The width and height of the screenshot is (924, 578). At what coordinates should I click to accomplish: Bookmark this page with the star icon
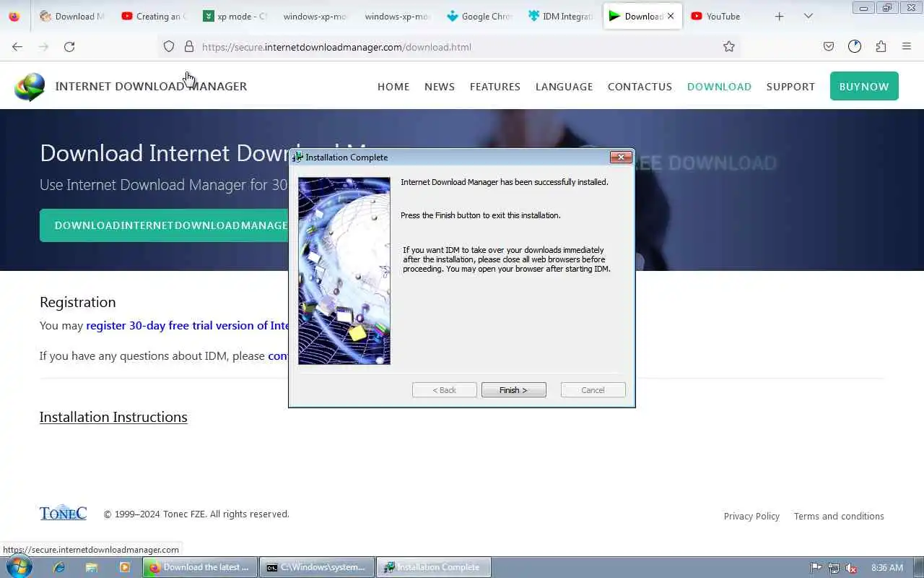click(x=729, y=46)
